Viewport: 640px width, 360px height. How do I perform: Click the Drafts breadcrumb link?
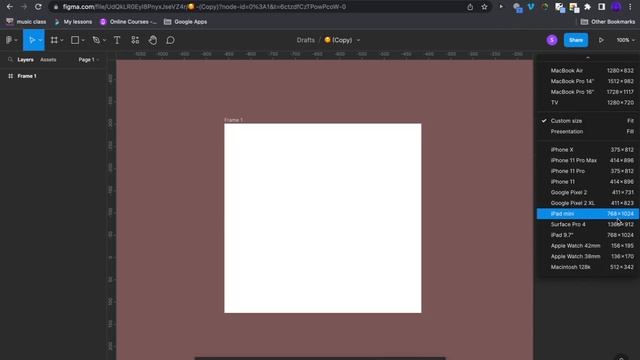coord(306,40)
